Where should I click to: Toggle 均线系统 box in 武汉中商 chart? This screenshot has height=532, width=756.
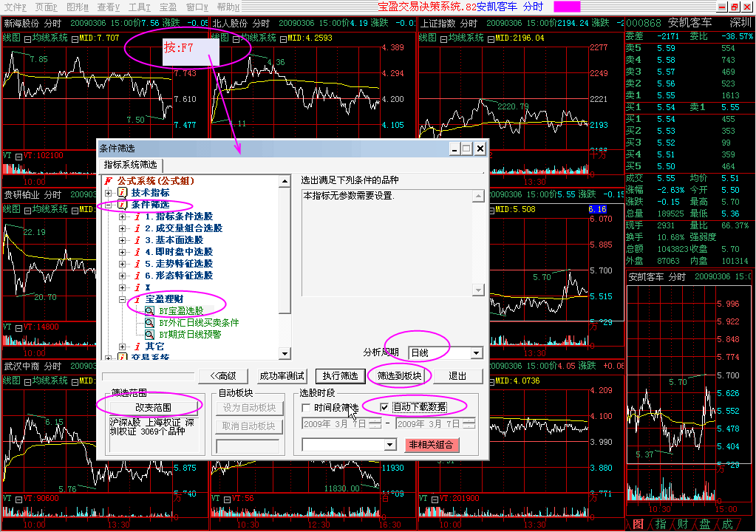(27, 382)
